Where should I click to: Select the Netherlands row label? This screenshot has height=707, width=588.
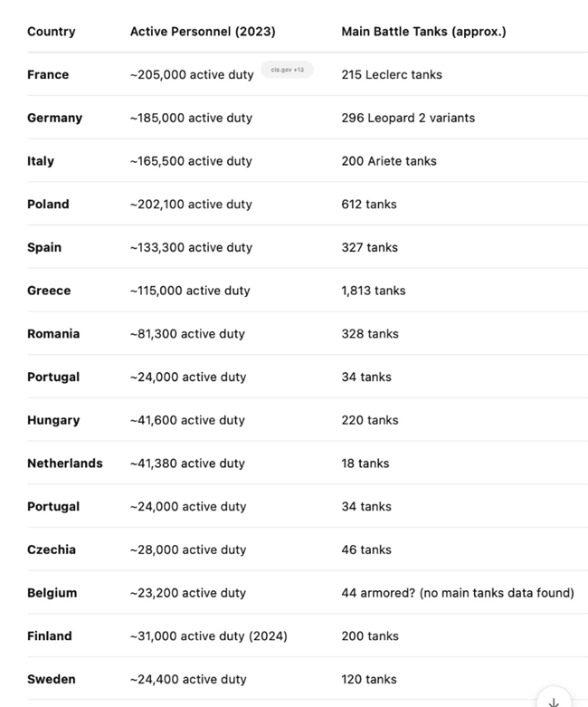65,463
